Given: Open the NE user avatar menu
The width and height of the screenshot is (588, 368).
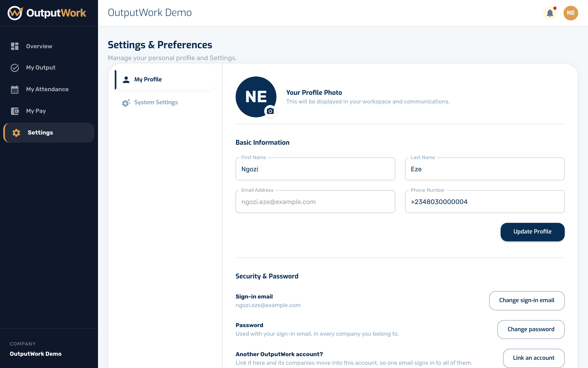Looking at the screenshot, I should pyautogui.click(x=570, y=13).
